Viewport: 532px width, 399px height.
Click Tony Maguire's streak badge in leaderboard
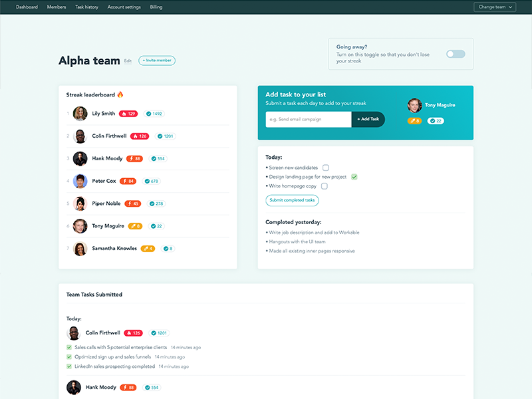pos(135,226)
